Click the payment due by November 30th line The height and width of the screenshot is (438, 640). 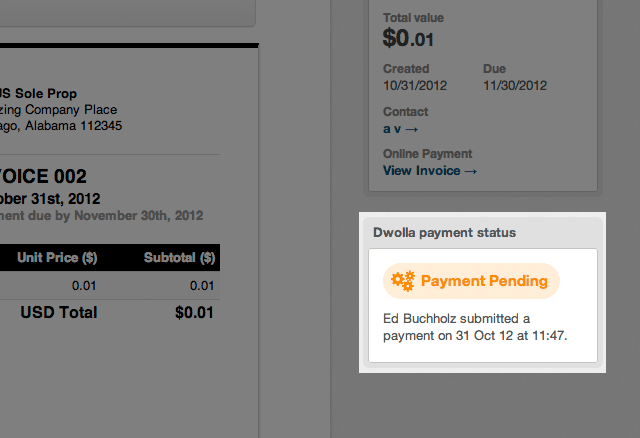click(102, 215)
